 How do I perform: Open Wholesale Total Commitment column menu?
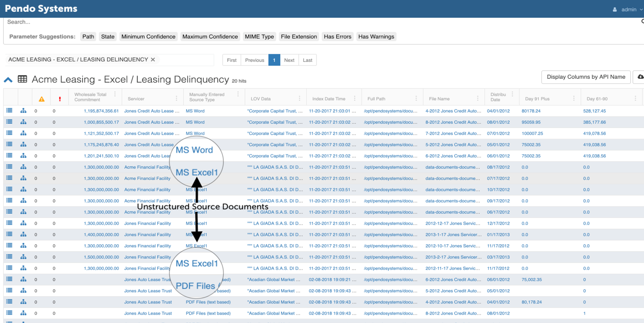(x=115, y=94)
